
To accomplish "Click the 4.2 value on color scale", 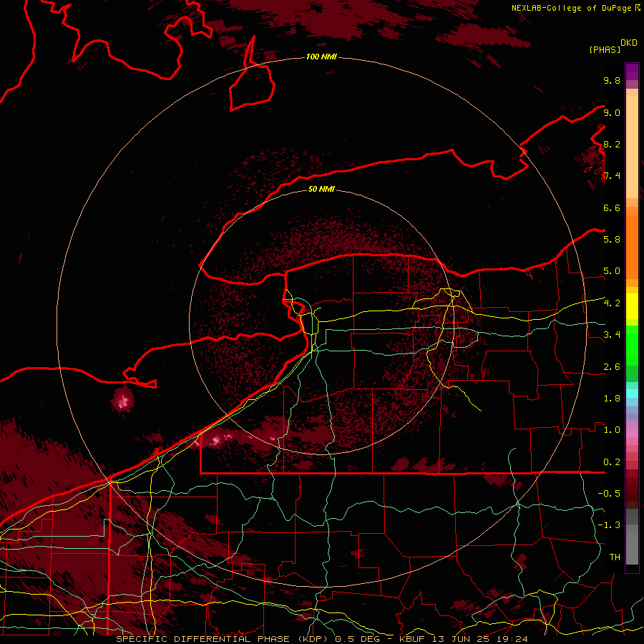I will tap(612, 303).
